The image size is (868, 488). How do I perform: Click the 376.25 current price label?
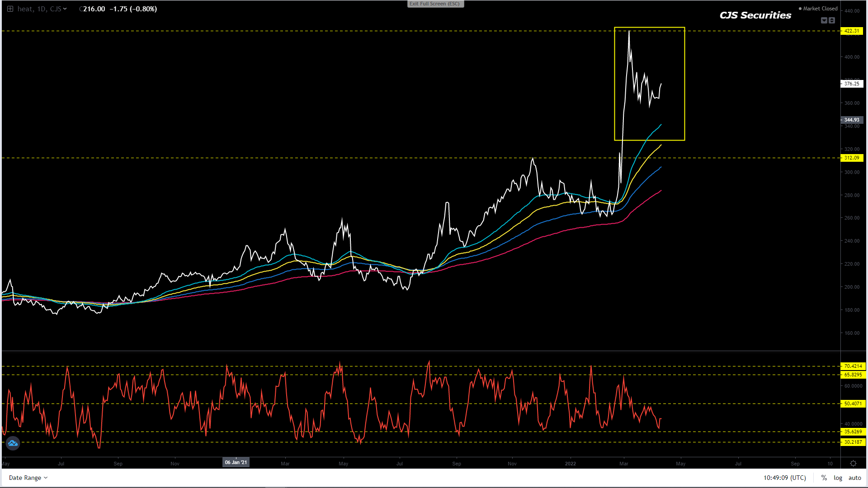coord(852,84)
